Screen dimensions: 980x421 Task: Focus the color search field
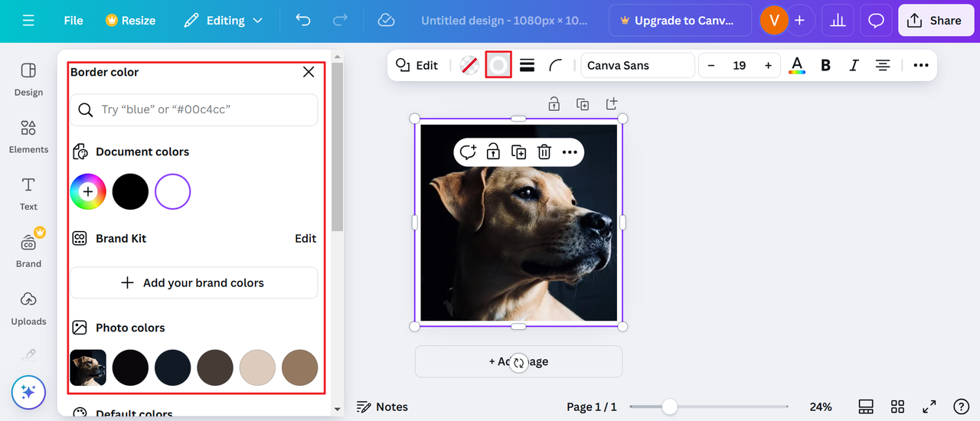coord(194,109)
